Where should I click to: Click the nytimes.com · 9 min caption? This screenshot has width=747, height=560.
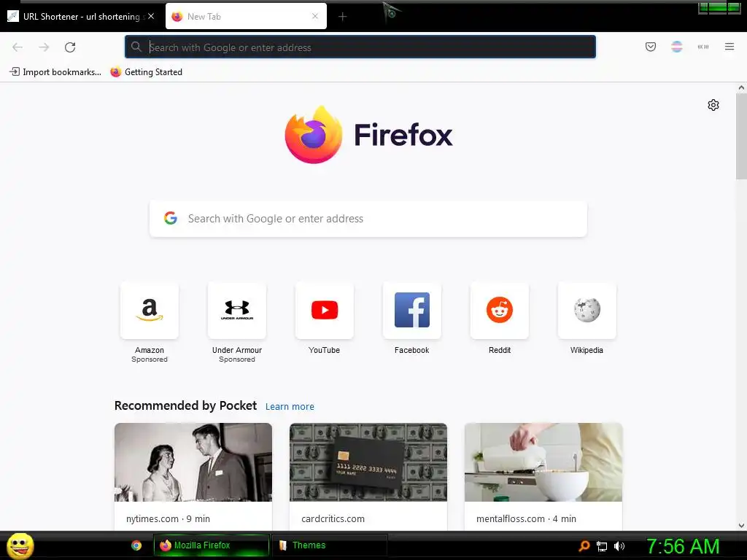169,518
